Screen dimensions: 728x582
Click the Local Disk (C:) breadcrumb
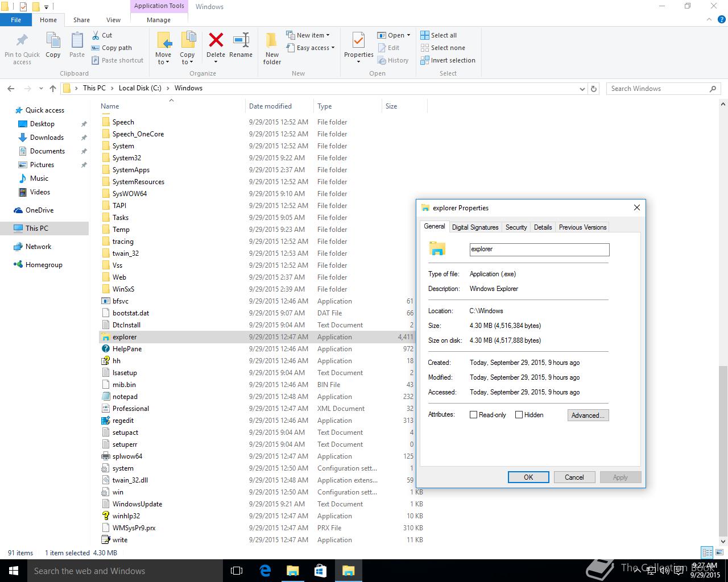coord(140,88)
